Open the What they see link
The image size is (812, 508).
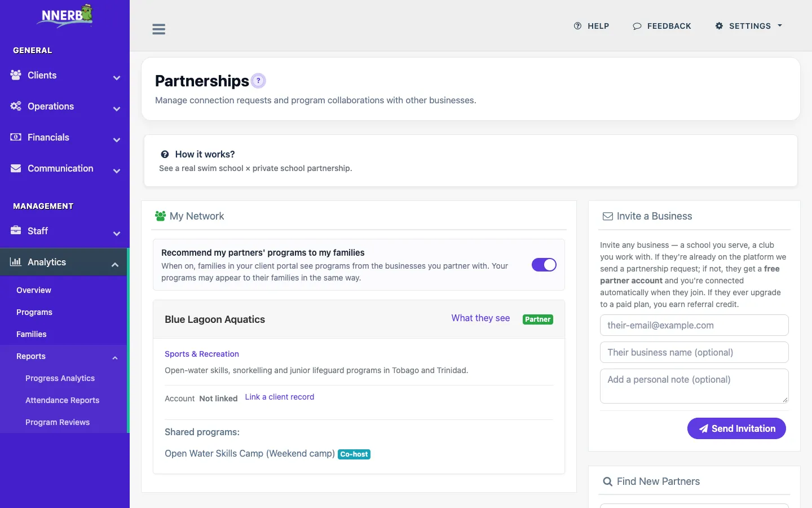[480, 318]
